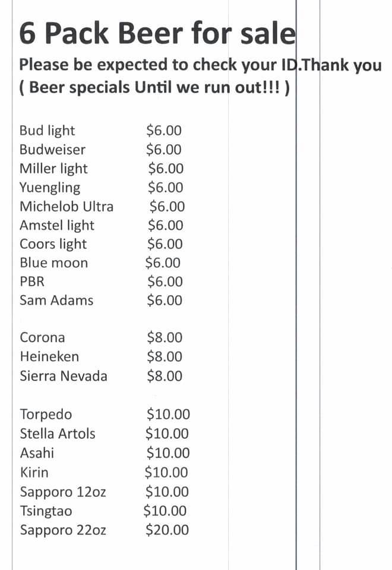This screenshot has width=392, height=570.
Task: Click the "6 Pack Beer for sale" heading
Action: pyautogui.click(x=157, y=33)
